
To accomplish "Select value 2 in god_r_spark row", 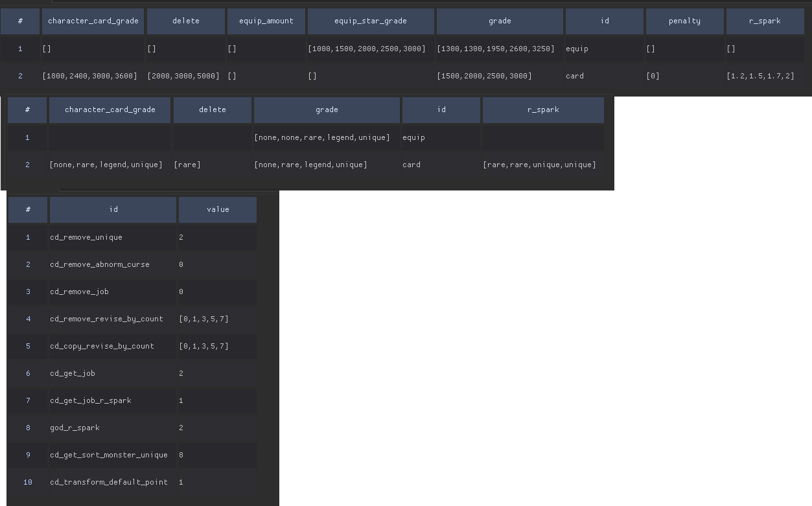I will point(218,428).
